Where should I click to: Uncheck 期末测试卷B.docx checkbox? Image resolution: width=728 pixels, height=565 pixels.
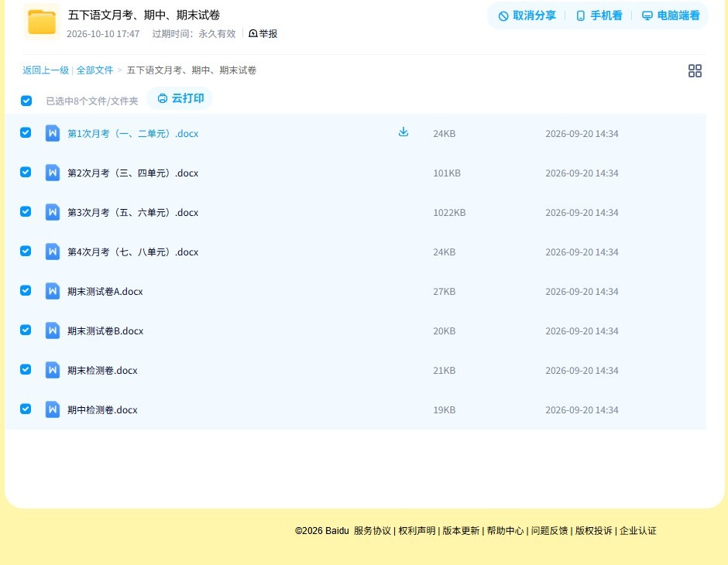26,330
